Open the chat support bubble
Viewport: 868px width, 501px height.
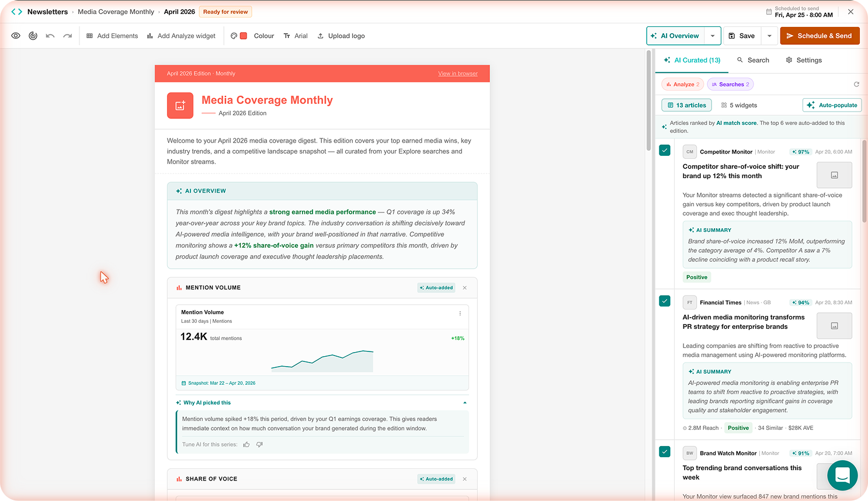point(842,475)
